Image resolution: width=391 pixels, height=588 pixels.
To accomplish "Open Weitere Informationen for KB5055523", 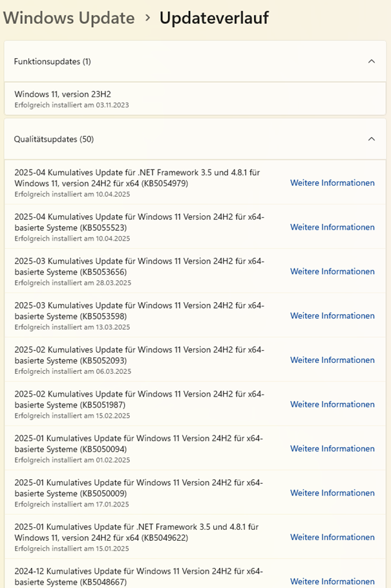I will click(332, 227).
